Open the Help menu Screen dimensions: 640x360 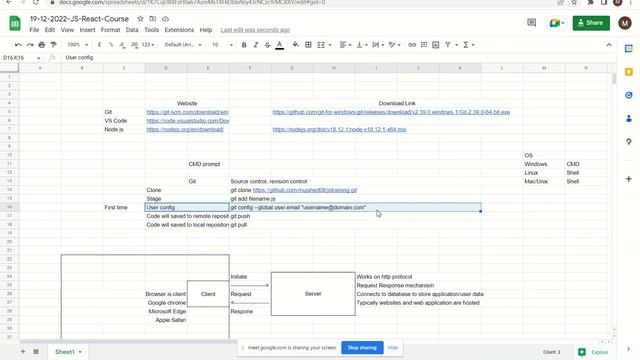point(206,30)
